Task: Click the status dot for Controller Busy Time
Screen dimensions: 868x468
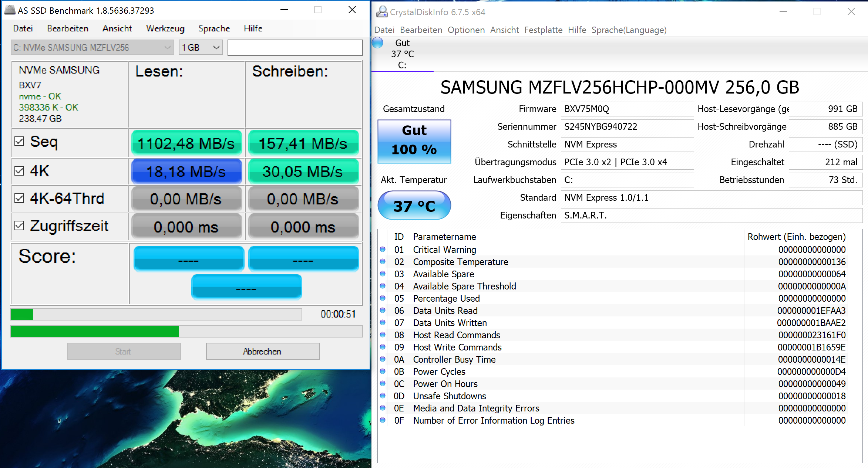Action: (383, 359)
